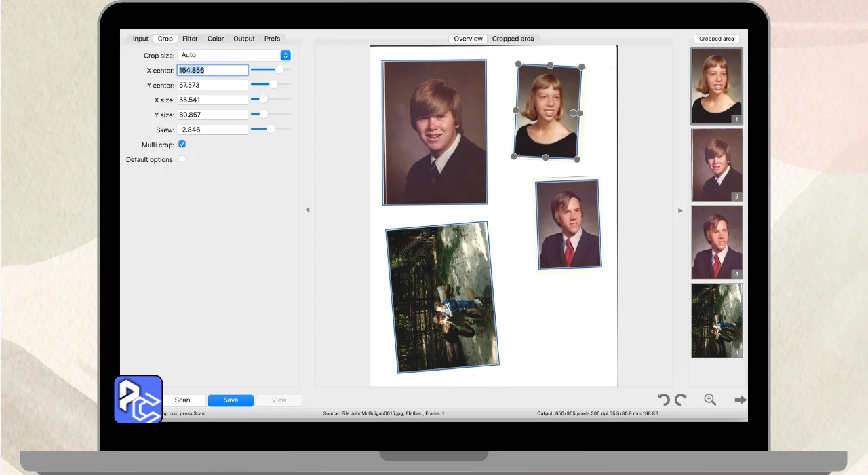868x475 pixels.
Task: Select thumbnail 4 of the outdoor photo
Action: pyautogui.click(x=716, y=320)
